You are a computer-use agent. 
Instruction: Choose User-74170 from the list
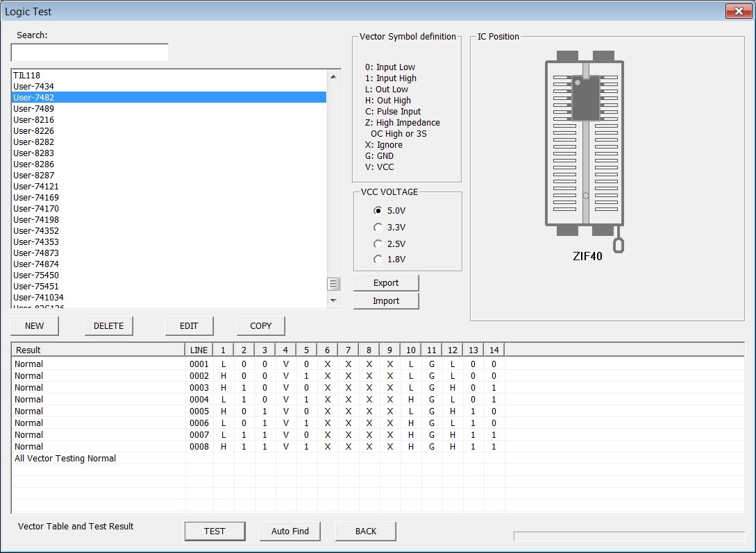(169, 209)
